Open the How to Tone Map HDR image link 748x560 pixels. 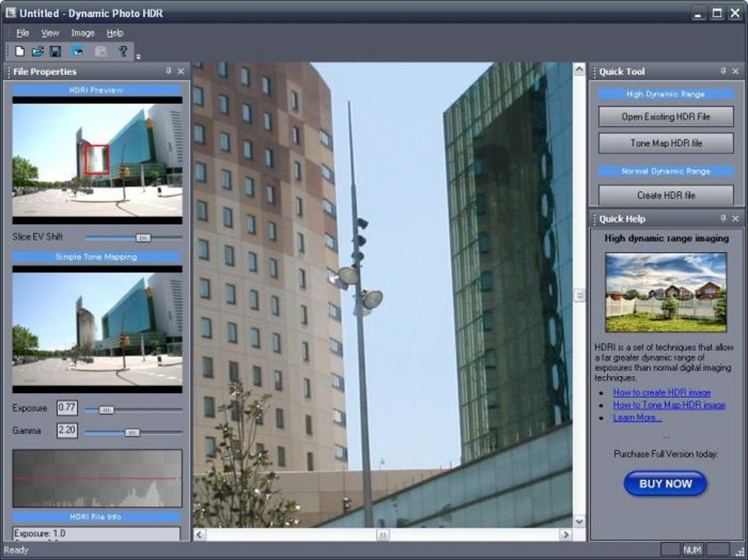669,405
